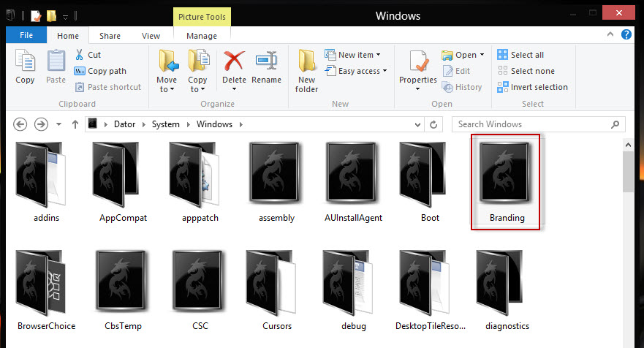Click the Rename icon

pos(266,61)
